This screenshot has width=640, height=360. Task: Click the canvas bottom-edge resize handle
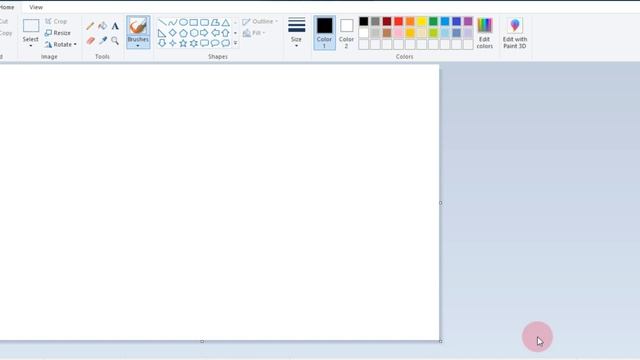(202, 341)
